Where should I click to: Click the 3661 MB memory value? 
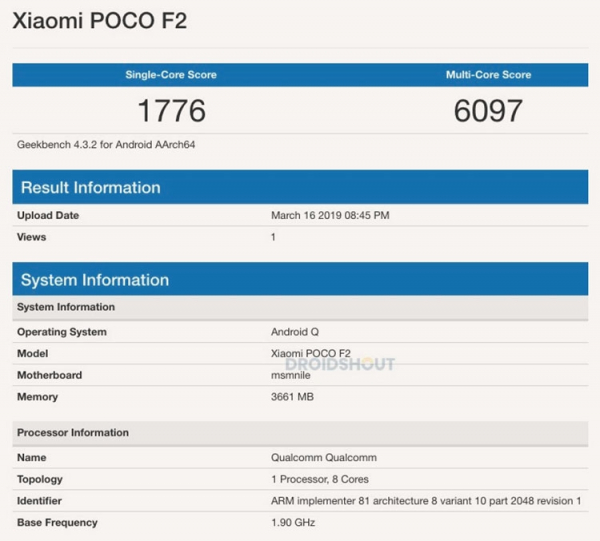[x=294, y=397]
